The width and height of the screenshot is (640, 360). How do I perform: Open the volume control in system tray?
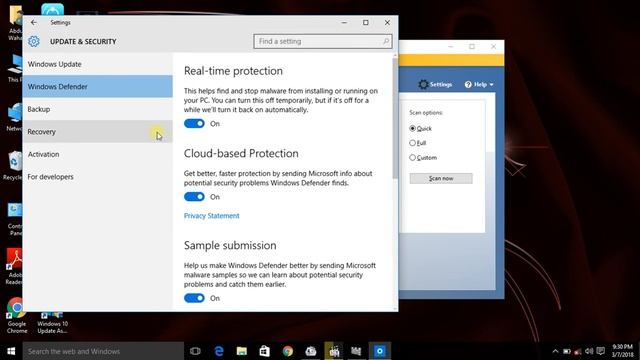589,351
